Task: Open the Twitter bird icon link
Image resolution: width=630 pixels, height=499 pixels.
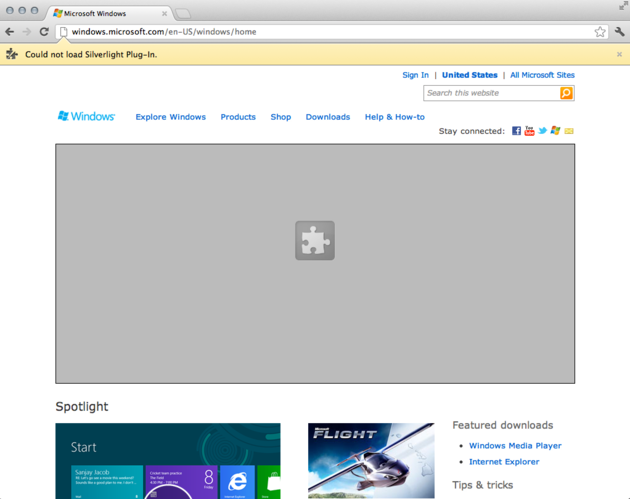Action: tap(542, 131)
